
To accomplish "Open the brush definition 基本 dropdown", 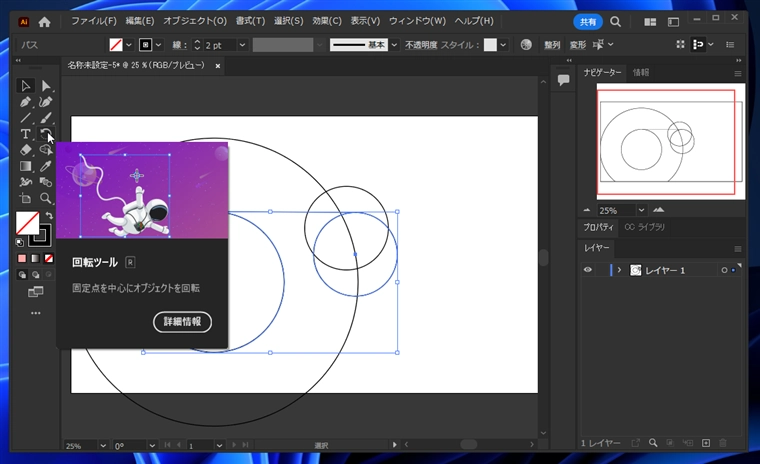I will point(395,45).
